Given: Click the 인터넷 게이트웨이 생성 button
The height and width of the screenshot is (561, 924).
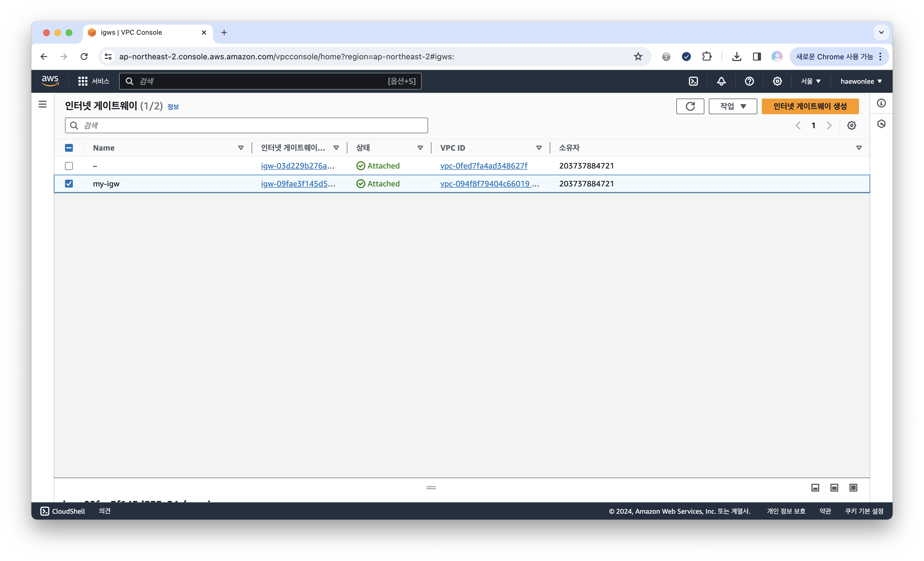Looking at the screenshot, I should (x=810, y=106).
